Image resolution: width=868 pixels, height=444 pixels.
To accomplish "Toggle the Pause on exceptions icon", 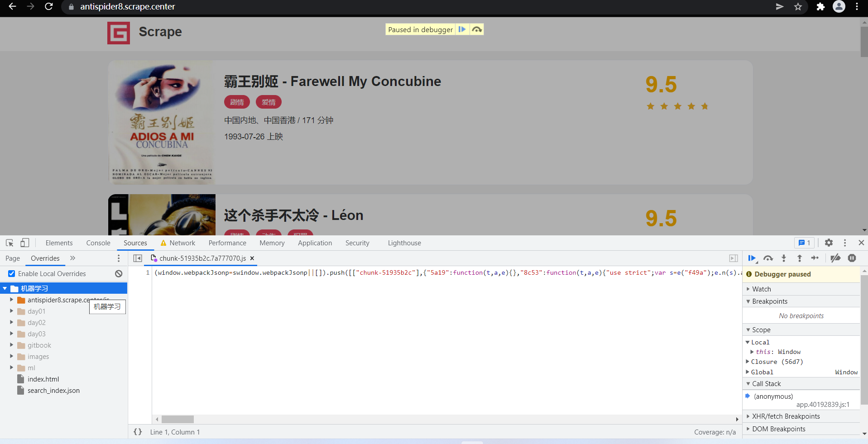I will point(852,258).
